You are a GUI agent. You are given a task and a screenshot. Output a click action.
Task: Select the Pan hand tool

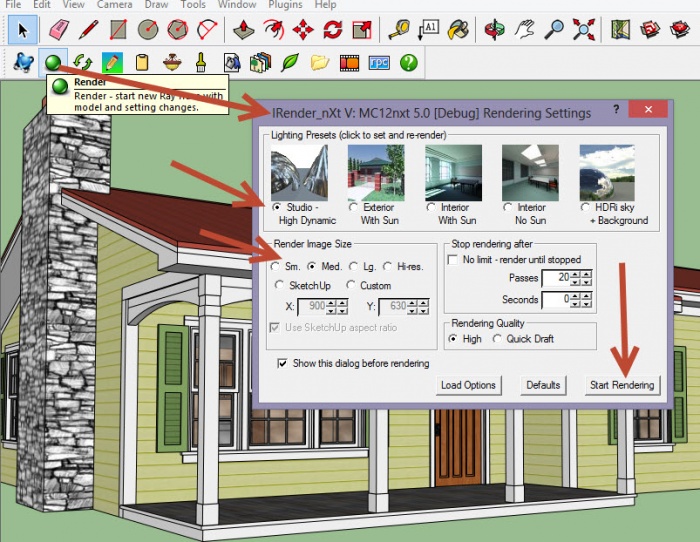[525, 30]
